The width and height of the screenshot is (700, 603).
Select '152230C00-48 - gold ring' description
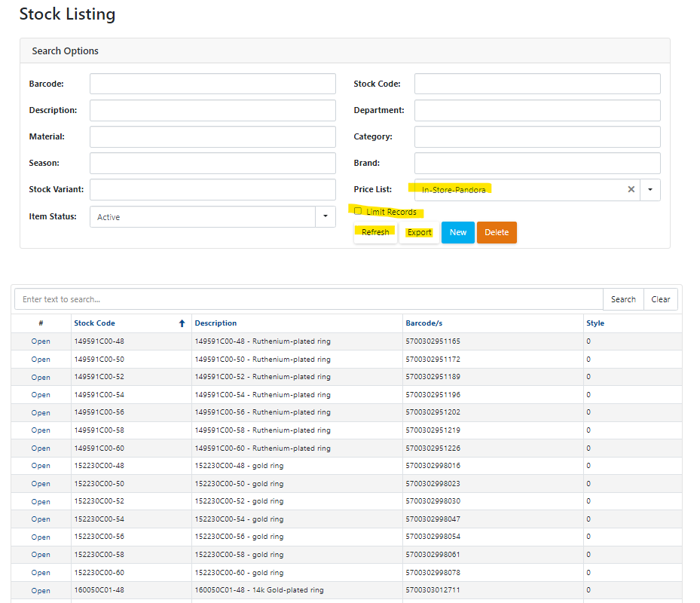tap(239, 465)
